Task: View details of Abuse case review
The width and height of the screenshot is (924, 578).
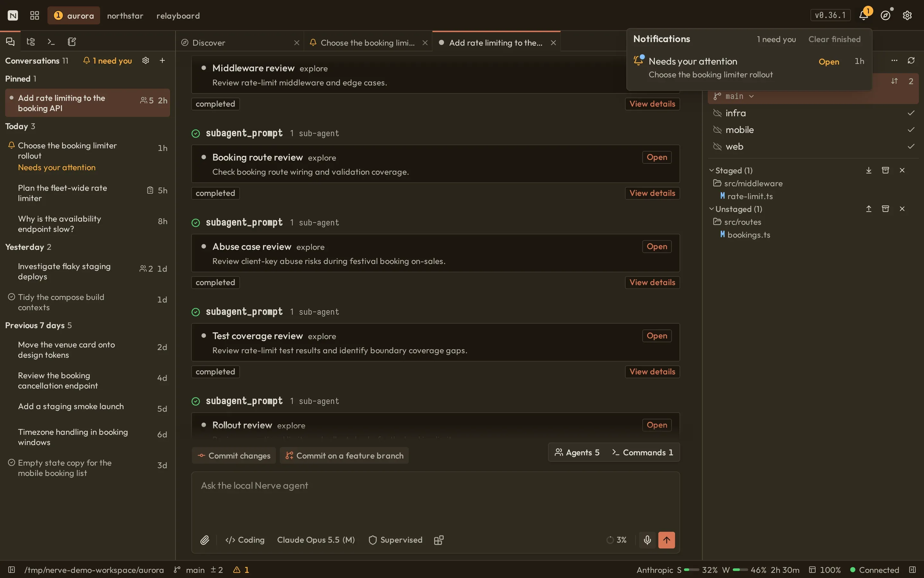Action: (652, 282)
